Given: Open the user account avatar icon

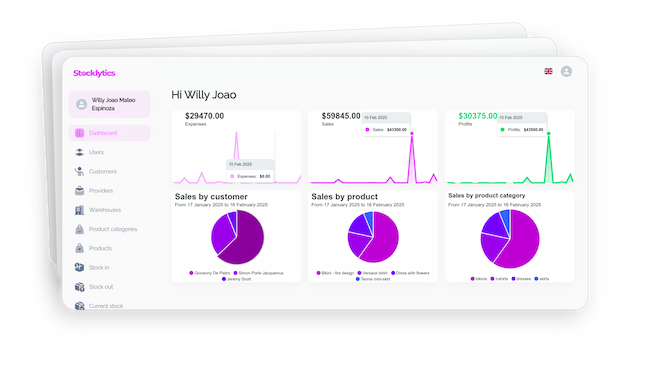Looking at the screenshot, I should 566,71.
